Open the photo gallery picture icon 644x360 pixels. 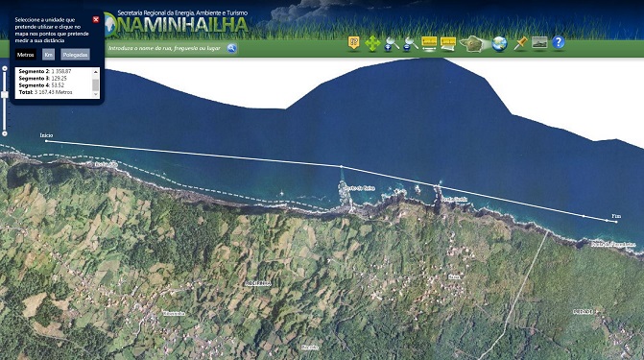pos(539,43)
